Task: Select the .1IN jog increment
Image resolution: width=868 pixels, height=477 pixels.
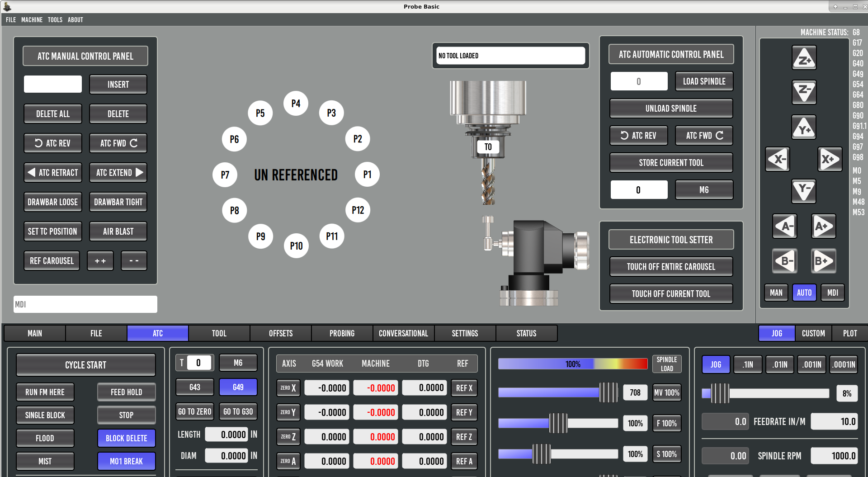Action: pos(748,364)
